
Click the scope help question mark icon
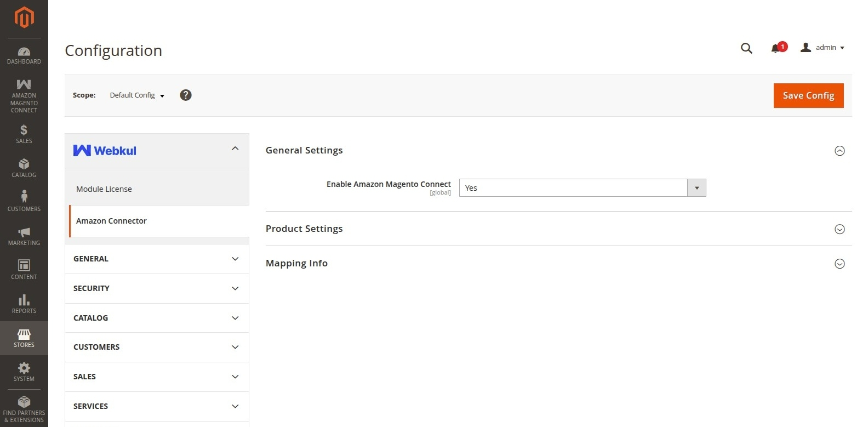186,95
